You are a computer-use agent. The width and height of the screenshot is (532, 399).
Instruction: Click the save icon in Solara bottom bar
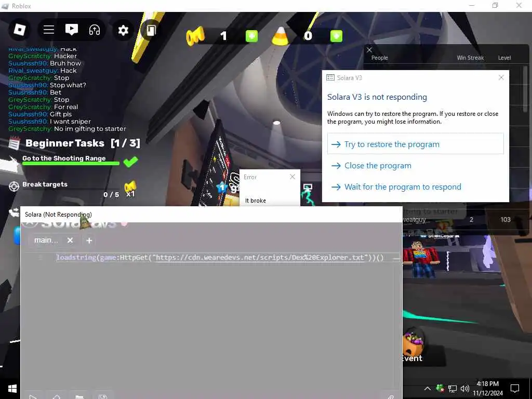103,396
